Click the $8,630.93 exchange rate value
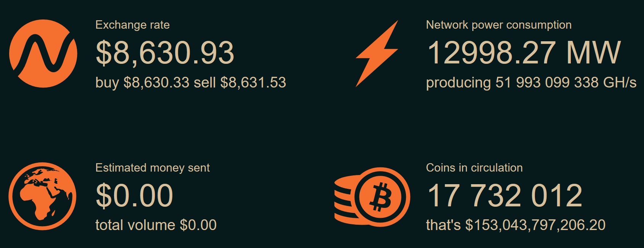 tap(165, 53)
